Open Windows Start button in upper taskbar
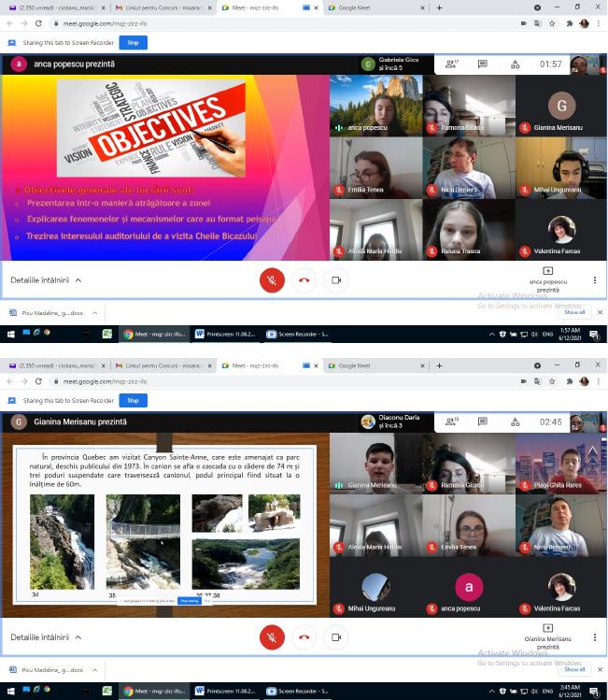The image size is (608, 700). coord(10,334)
